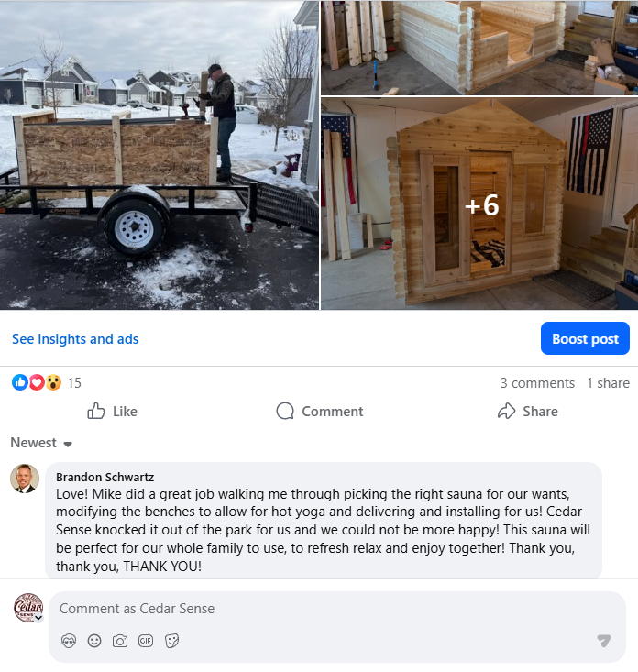Viewport: 638px width, 672px height.
Task: Expand the Newest comment sorting dropdown
Action: (x=41, y=443)
